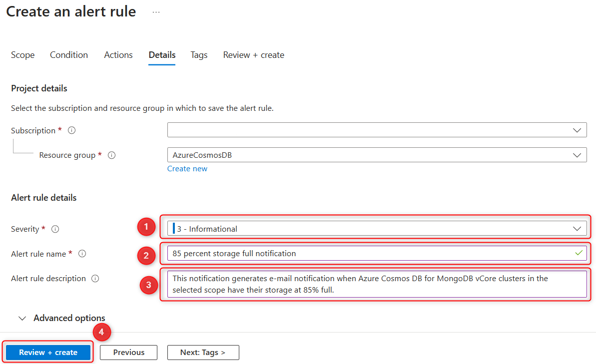The width and height of the screenshot is (596, 364).
Task: Open the Review + create tab
Action: coord(253,55)
